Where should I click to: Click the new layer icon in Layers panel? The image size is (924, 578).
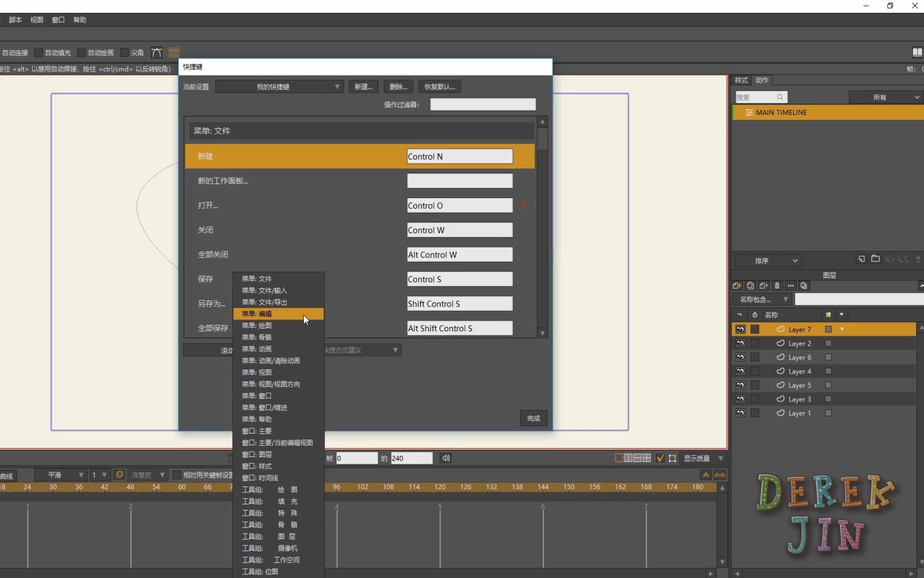737,286
